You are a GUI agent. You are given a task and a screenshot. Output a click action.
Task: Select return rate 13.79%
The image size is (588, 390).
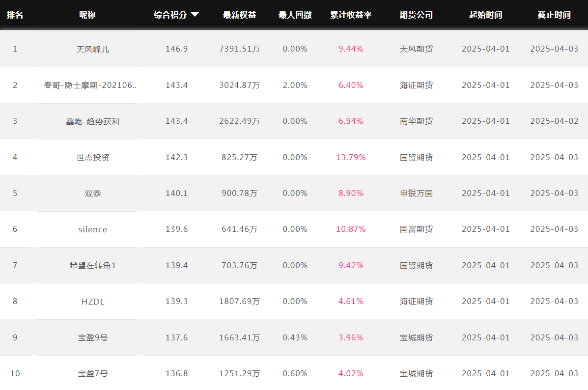click(351, 157)
